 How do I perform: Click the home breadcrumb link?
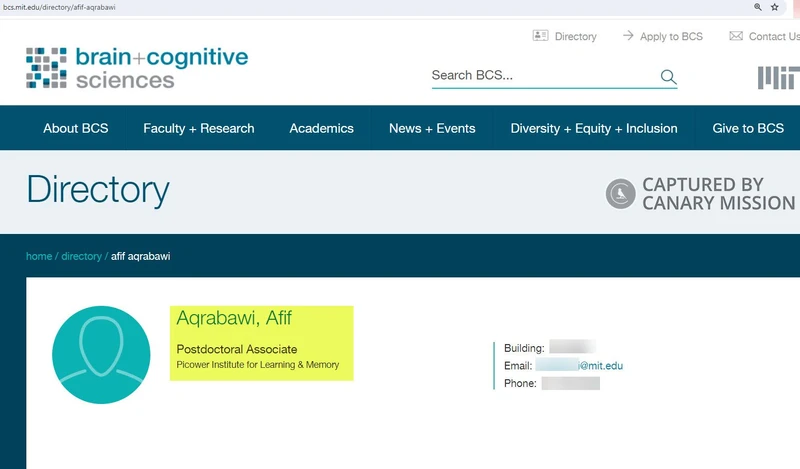(x=39, y=256)
